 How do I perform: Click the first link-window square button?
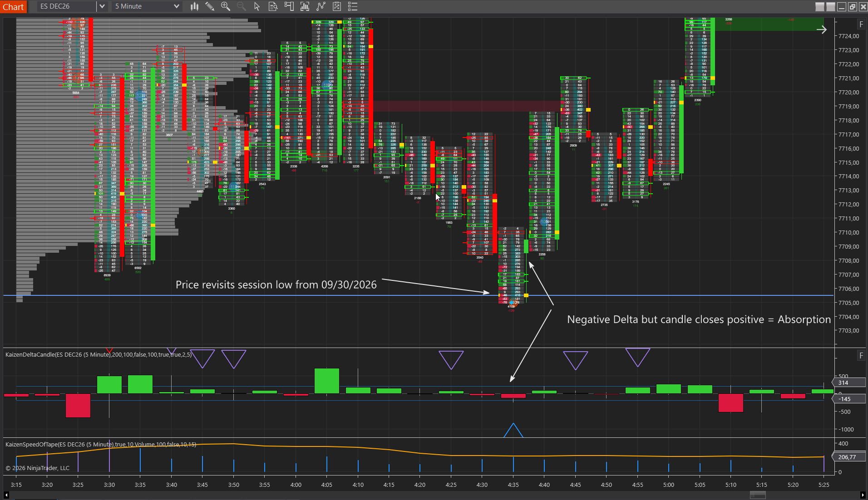pyautogui.click(x=820, y=7)
